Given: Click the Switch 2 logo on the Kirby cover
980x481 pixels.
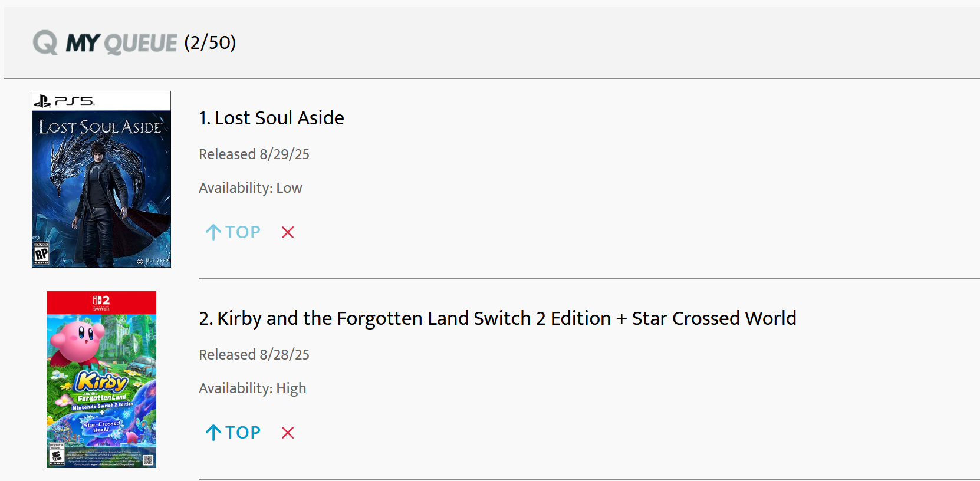Looking at the screenshot, I should (x=101, y=301).
